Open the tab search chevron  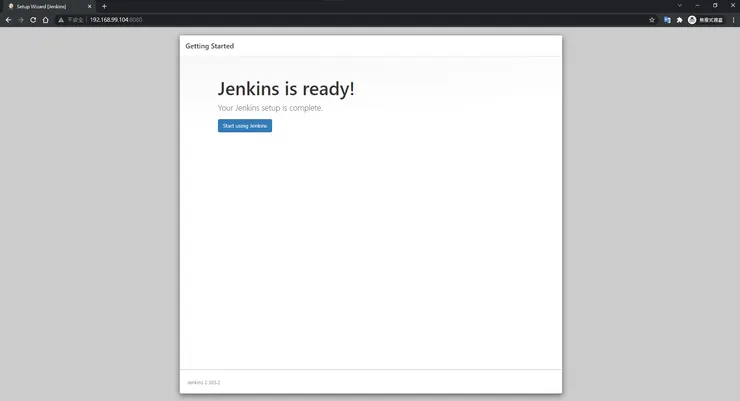[680, 6]
